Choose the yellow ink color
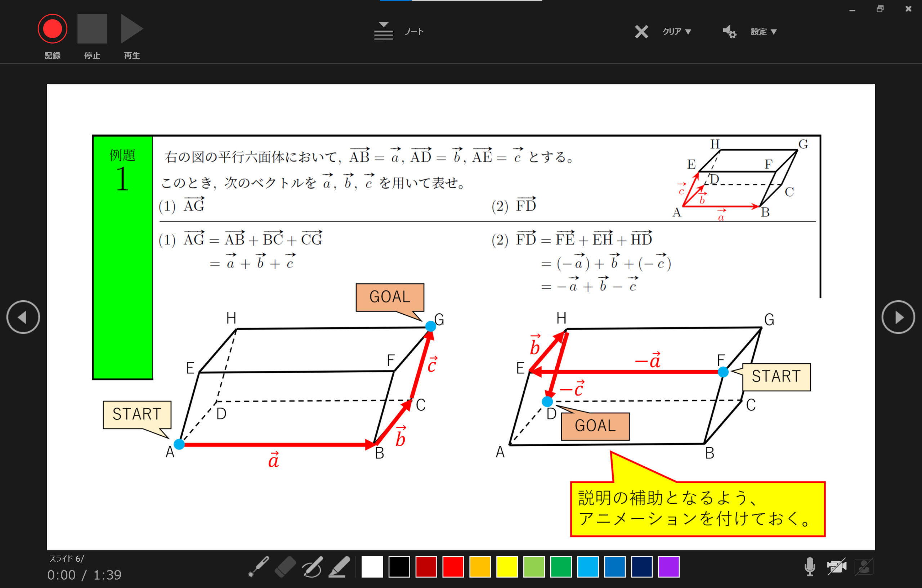 [x=507, y=566]
